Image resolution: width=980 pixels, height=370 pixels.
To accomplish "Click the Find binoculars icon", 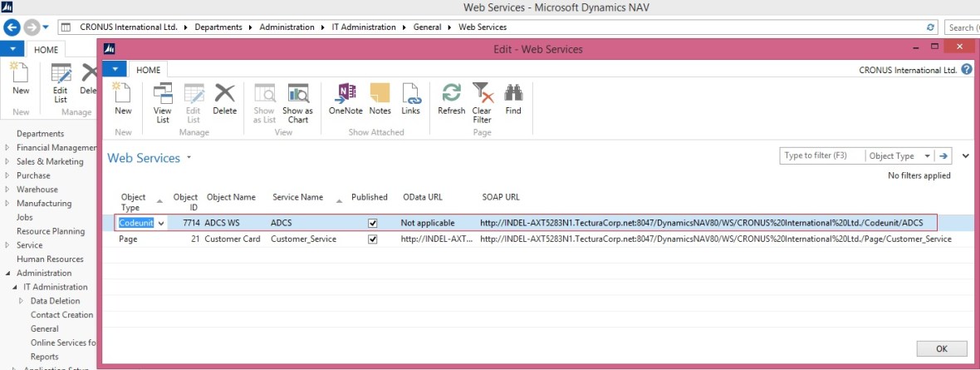I will click(x=513, y=96).
